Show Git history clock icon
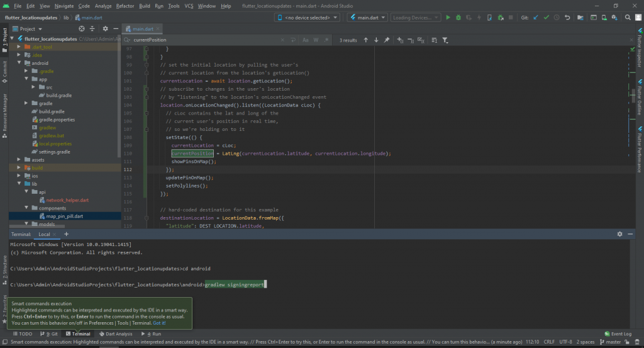This screenshot has width=644, height=348. coord(557,18)
